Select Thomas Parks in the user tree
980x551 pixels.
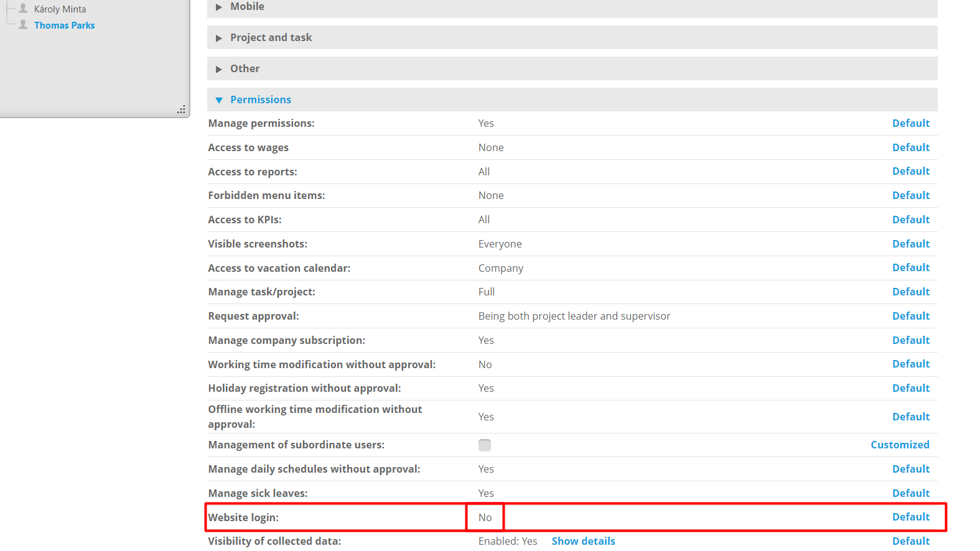click(65, 25)
